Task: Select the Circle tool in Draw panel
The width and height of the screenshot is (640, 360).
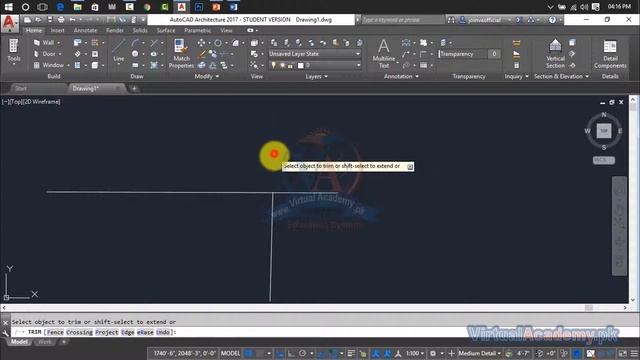Action: pos(135,54)
